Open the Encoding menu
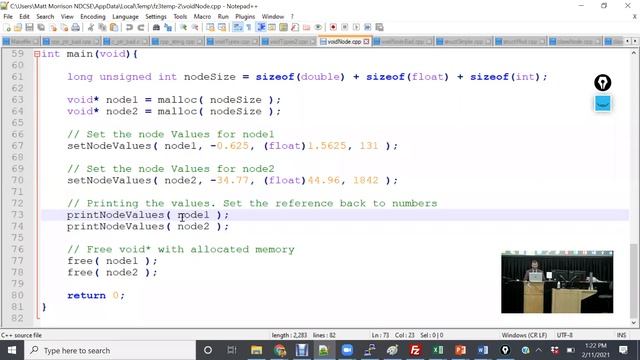Image resolution: width=640 pixels, height=360 pixels. [93, 17]
